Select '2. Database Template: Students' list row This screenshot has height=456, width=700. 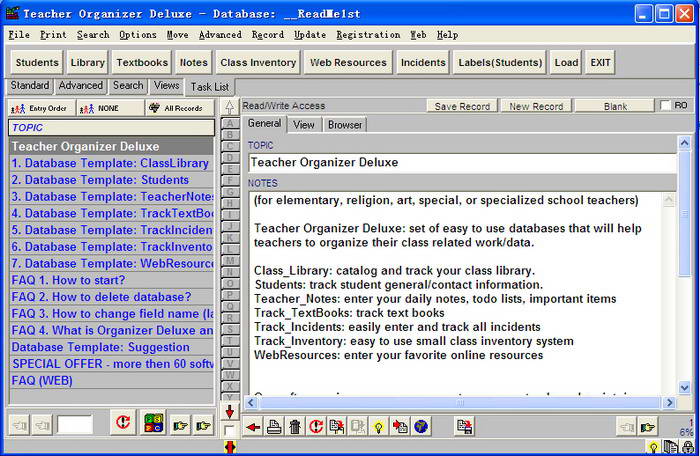[x=111, y=180]
